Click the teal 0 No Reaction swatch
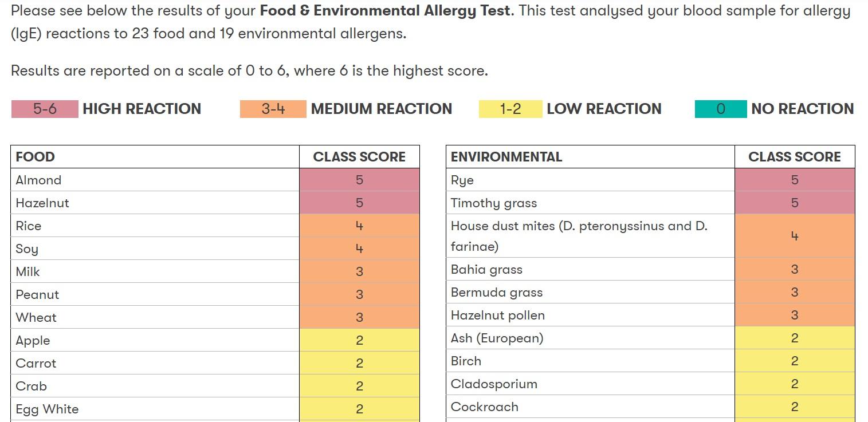Viewport: 868px width, 422px height. point(721,109)
